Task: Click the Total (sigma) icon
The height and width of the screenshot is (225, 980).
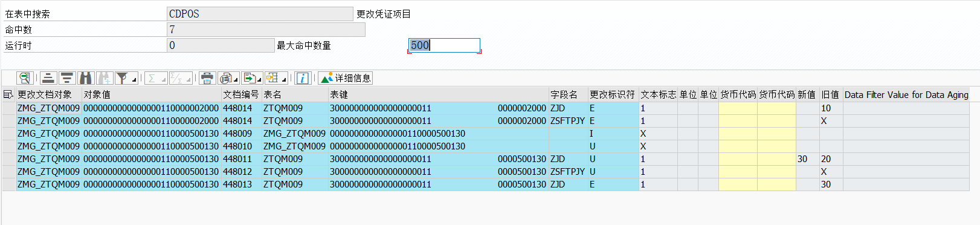Action: tap(152, 78)
